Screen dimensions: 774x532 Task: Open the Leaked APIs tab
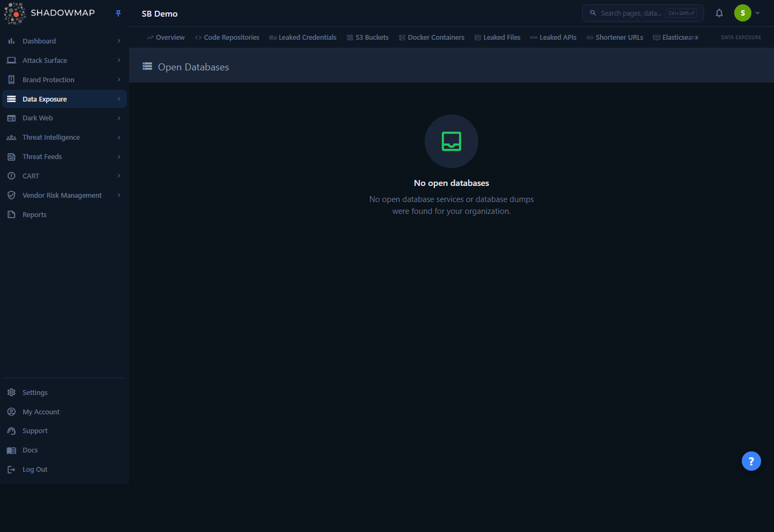[553, 38]
